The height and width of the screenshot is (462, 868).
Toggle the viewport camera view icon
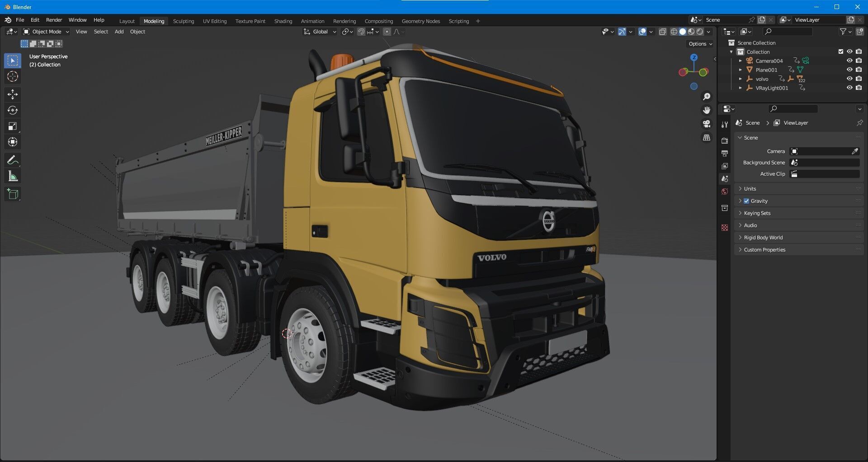pos(706,124)
